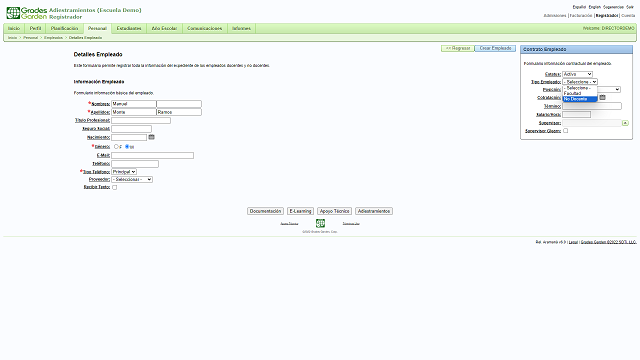Click the Salario/Hora input field
This screenshot has width=640, height=360.
[576, 115]
